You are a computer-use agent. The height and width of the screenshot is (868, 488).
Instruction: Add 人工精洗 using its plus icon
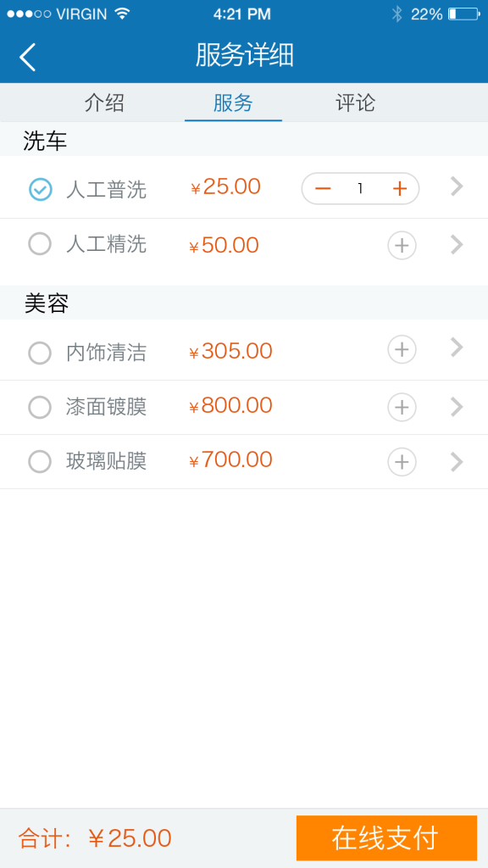click(x=402, y=245)
